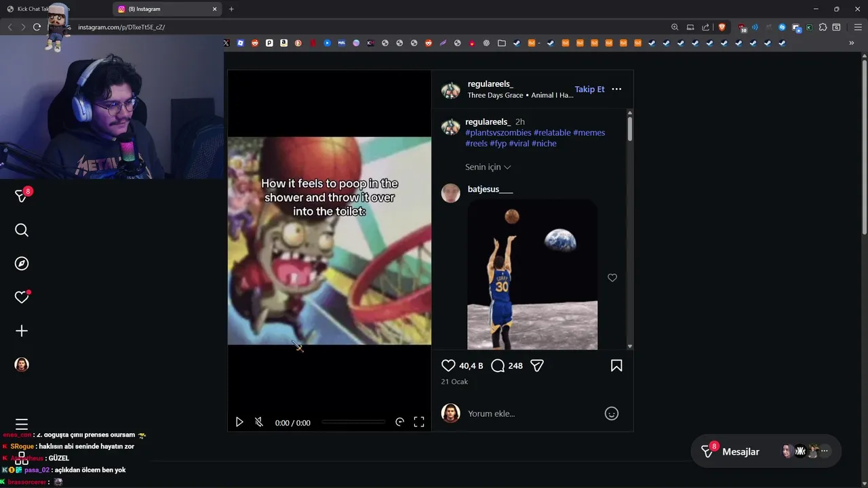Click the 40,4 B likes count
Screen dimensions: 868x488
(471, 365)
